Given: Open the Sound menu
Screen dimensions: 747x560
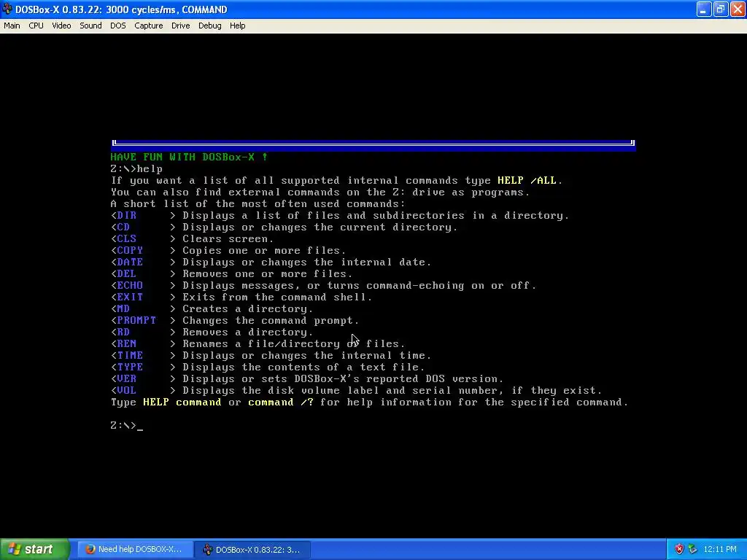Looking at the screenshot, I should coord(90,26).
